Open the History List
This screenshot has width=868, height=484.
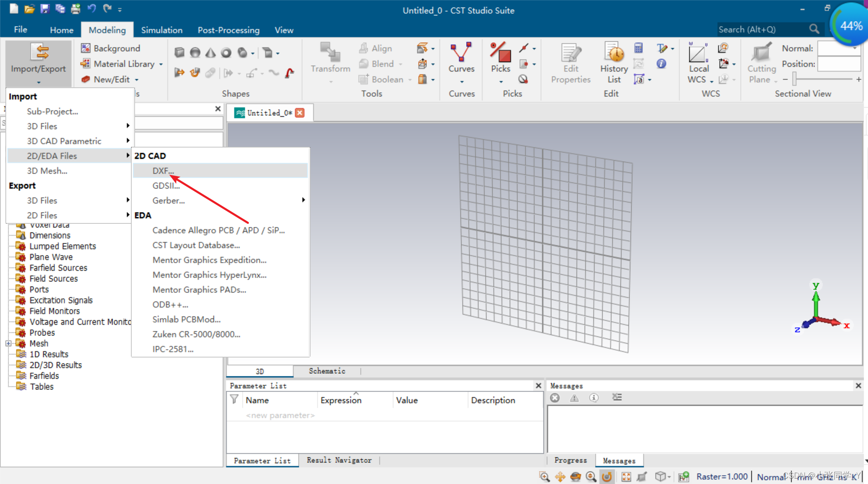tap(614, 63)
